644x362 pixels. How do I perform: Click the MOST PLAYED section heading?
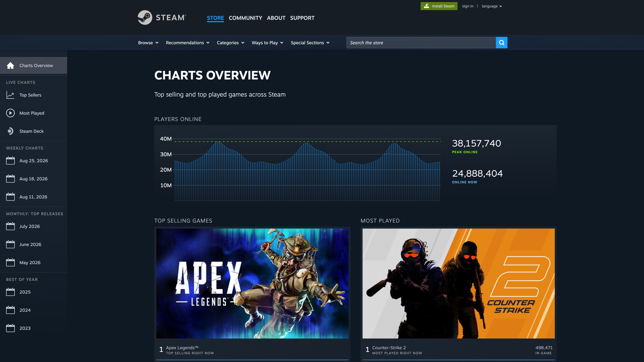click(380, 221)
